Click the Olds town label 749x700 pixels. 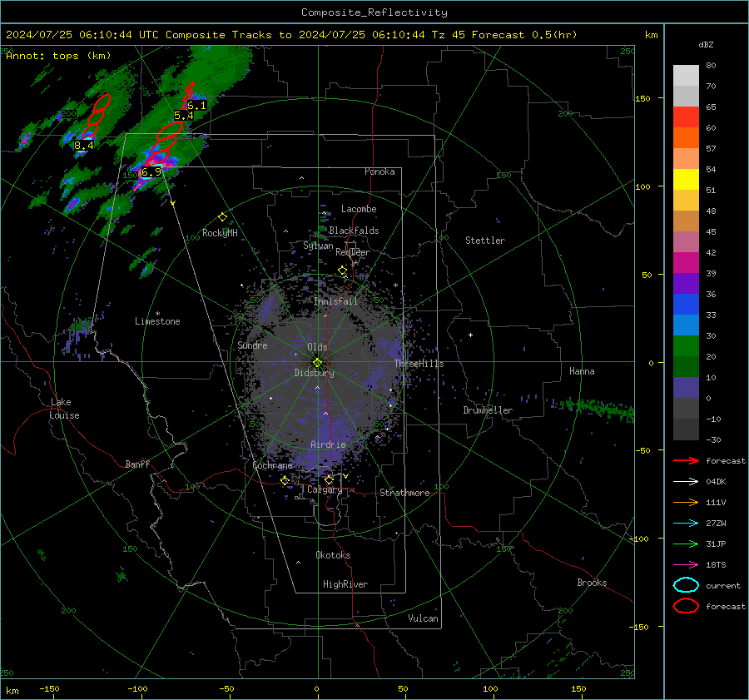317,347
